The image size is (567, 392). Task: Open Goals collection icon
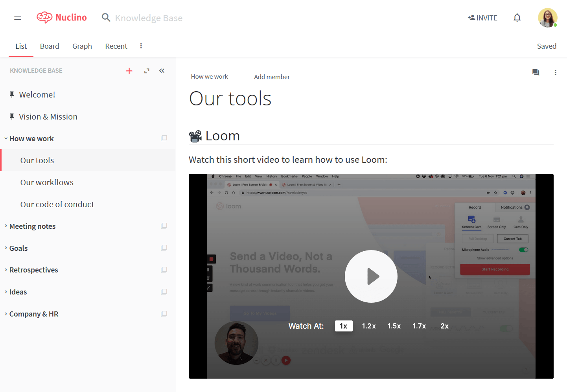click(164, 248)
